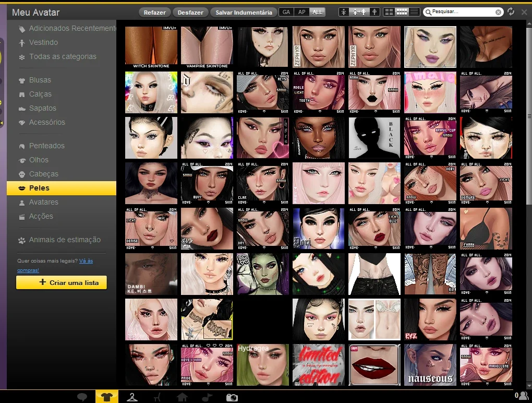532x403 pixels.
Task: Show female-only items filter icon
Action: pos(344,12)
